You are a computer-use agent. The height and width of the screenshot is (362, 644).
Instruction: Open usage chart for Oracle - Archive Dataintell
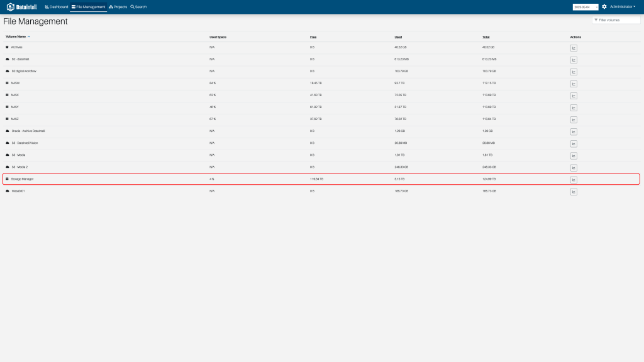(574, 132)
